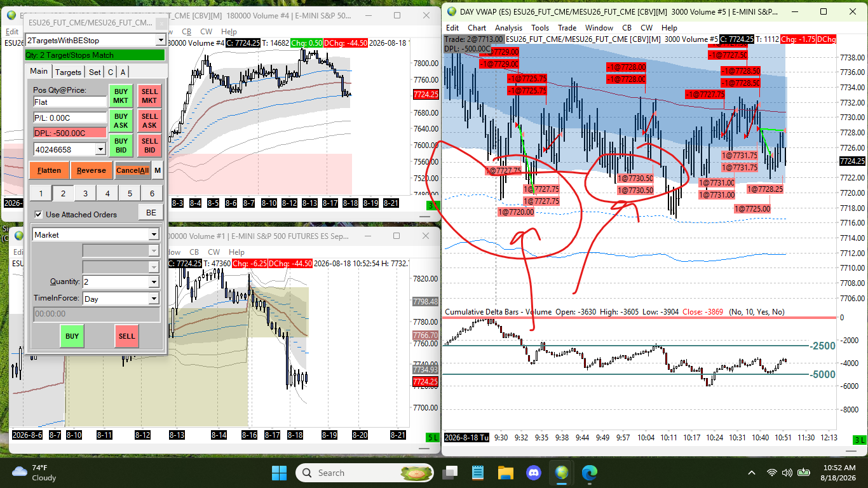Open Trade menu in DAY VWAP window
The image size is (868, 488).
coord(567,28)
